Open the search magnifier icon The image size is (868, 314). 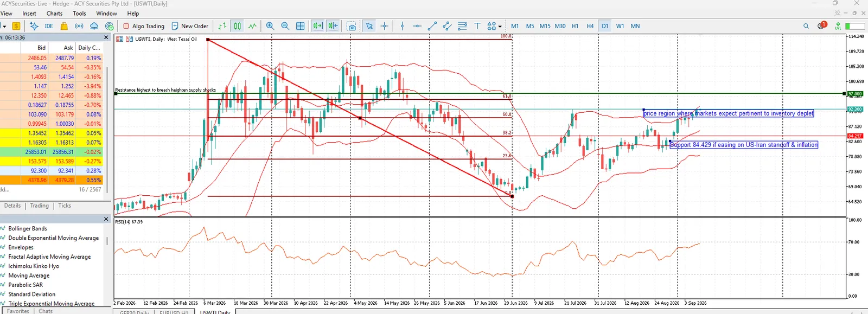click(x=806, y=26)
